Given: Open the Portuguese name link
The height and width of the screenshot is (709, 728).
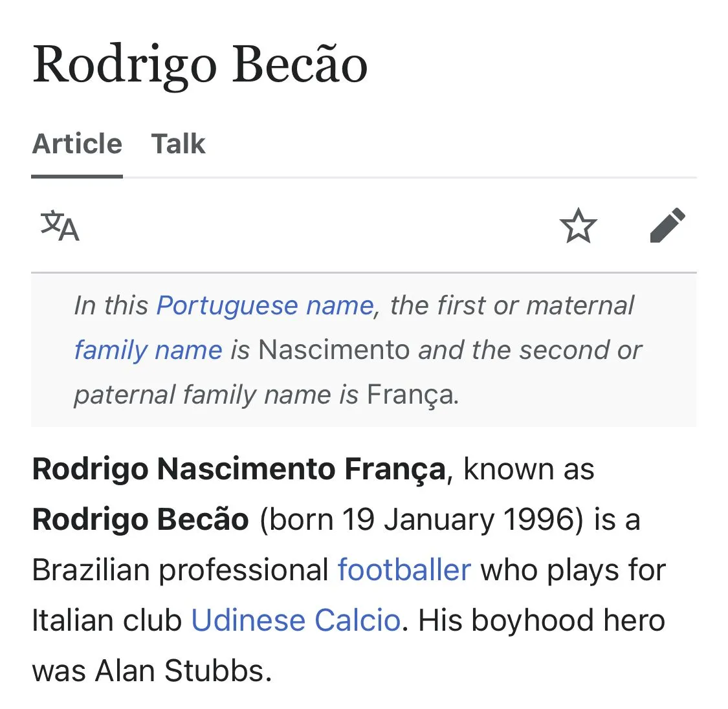Looking at the screenshot, I should [265, 305].
